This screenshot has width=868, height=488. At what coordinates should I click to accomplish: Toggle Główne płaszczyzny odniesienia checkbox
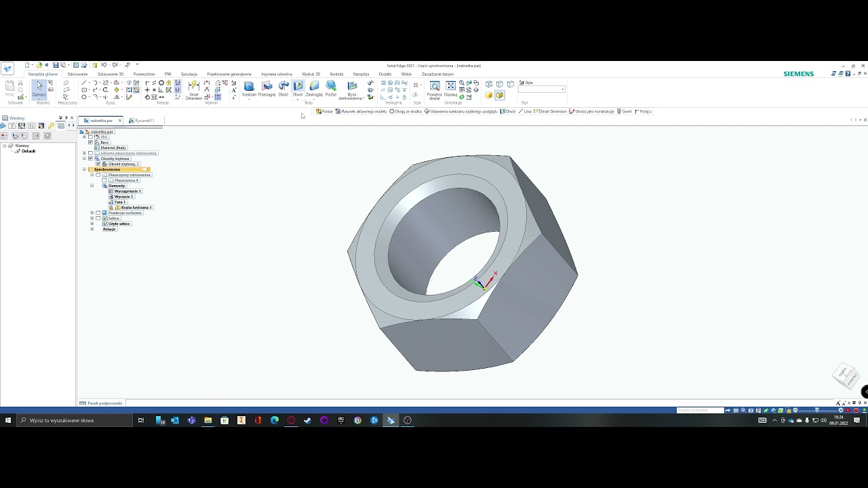coord(90,153)
